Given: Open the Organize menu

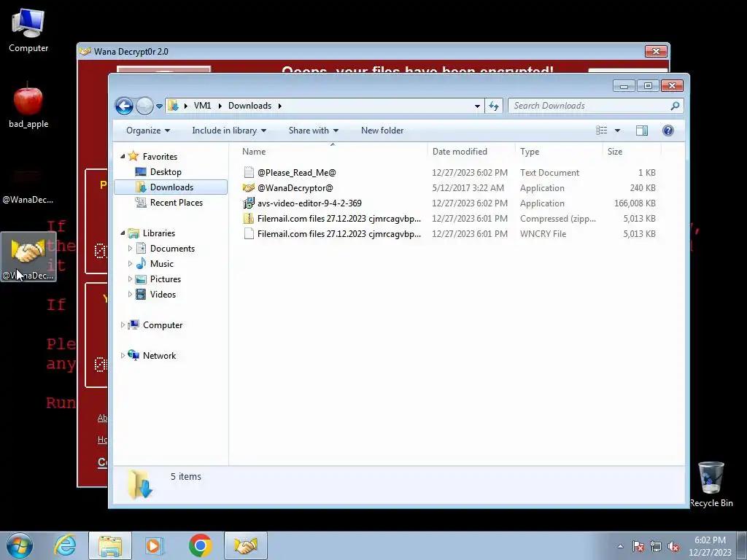Looking at the screenshot, I should pyautogui.click(x=147, y=131).
